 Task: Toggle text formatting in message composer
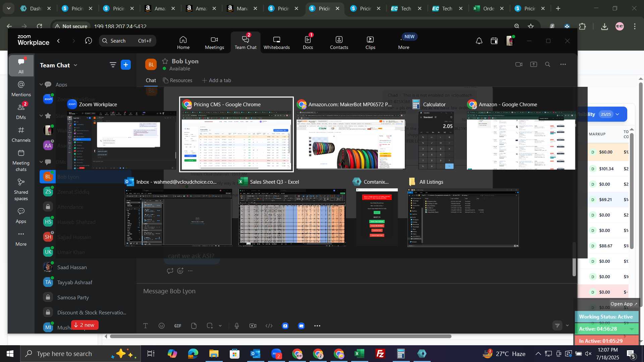(146, 326)
